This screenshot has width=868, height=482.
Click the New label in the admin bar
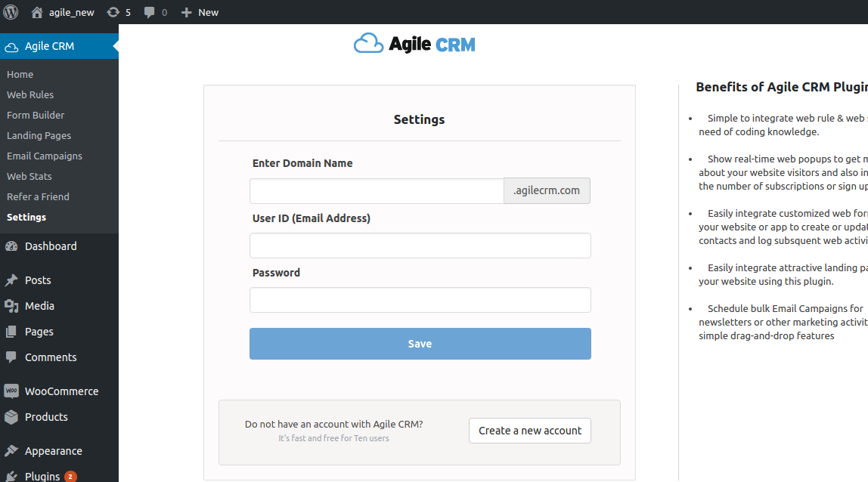coord(208,12)
